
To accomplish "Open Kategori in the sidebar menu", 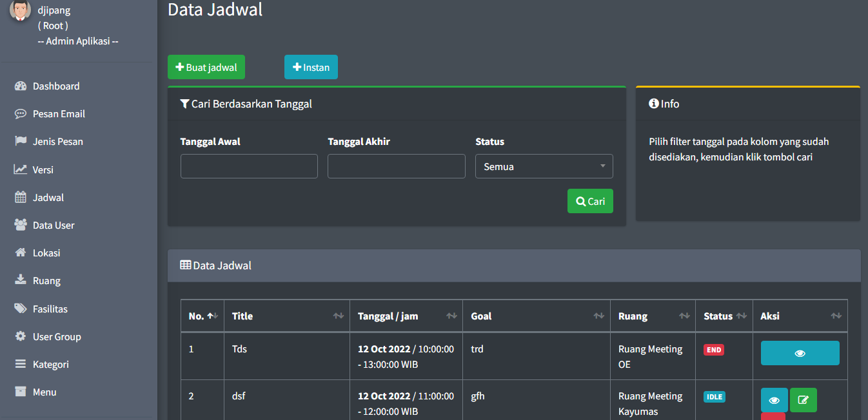I will (50, 365).
